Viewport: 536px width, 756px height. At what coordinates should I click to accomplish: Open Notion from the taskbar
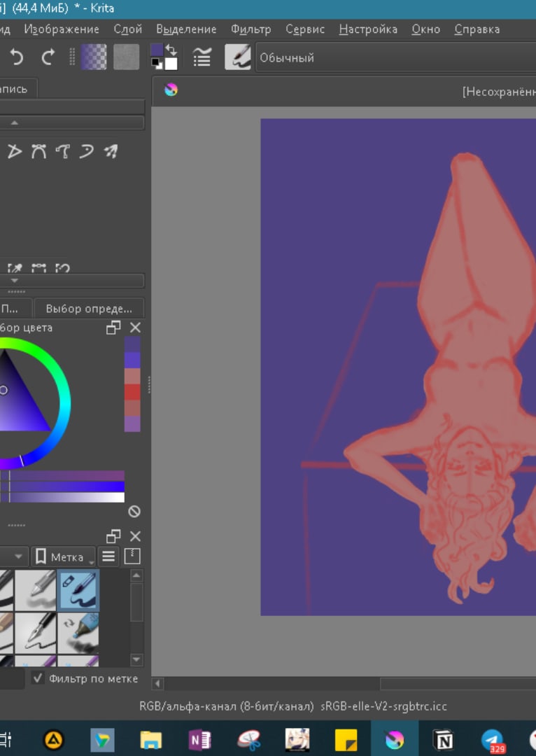442,739
